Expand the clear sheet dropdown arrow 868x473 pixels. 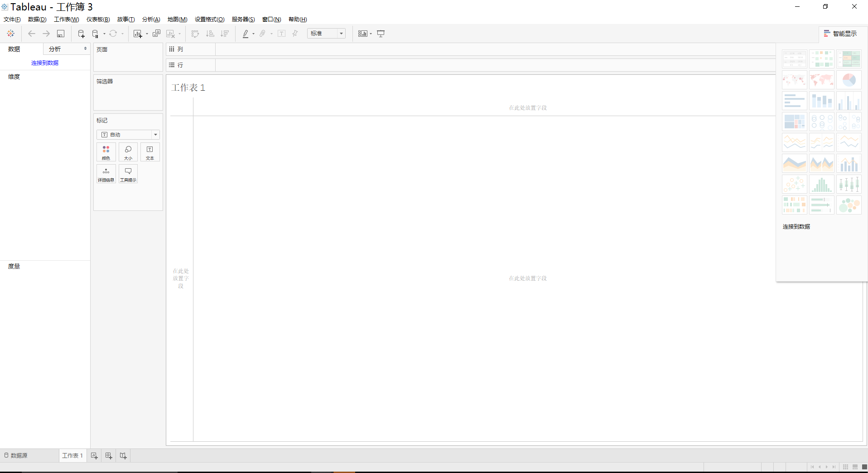point(179,34)
